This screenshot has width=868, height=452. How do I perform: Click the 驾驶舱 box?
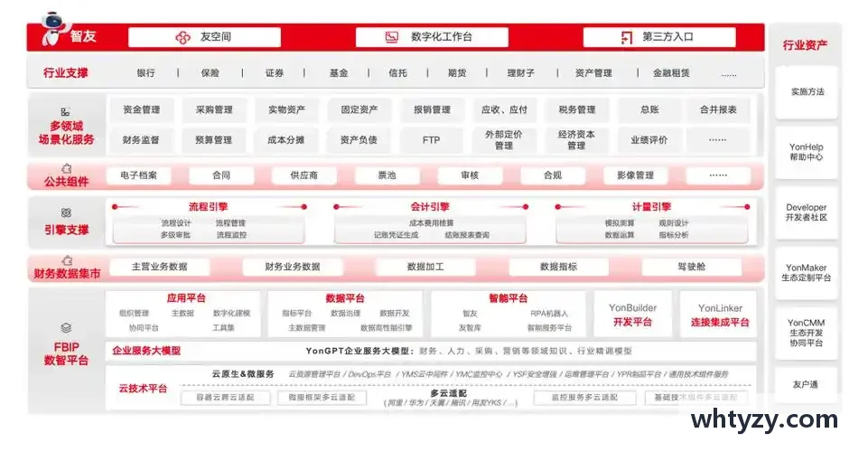(691, 267)
